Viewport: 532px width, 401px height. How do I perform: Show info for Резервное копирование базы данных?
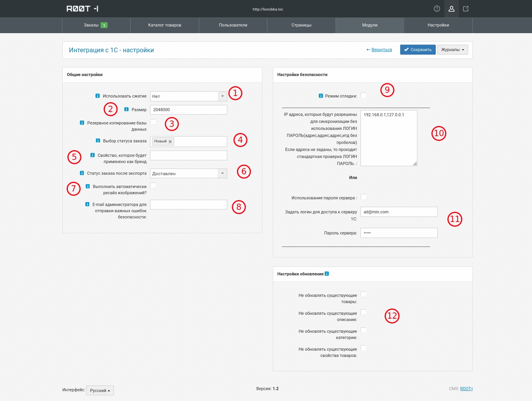pyautogui.click(x=82, y=122)
